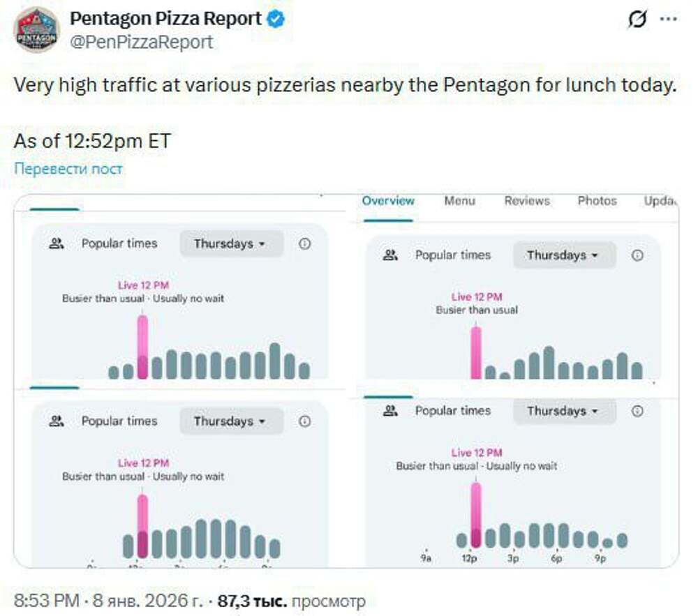Open the Reviews tab

527,201
